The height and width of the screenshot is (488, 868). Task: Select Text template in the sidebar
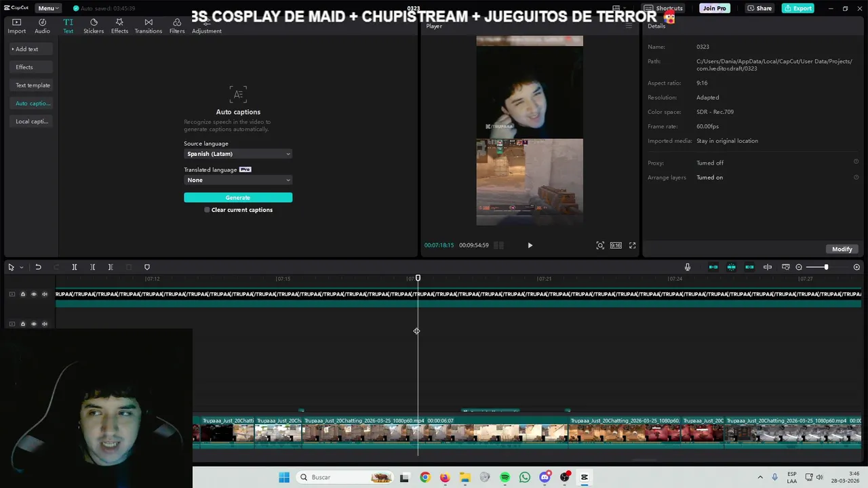coord(33,85)
